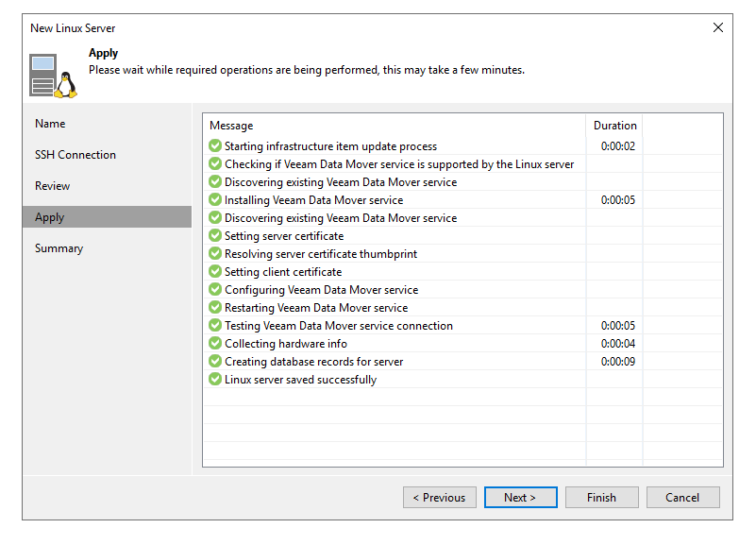Click the success icon for Setting server certificate
This screenshot has height=545, width=756.
point(215,236)
